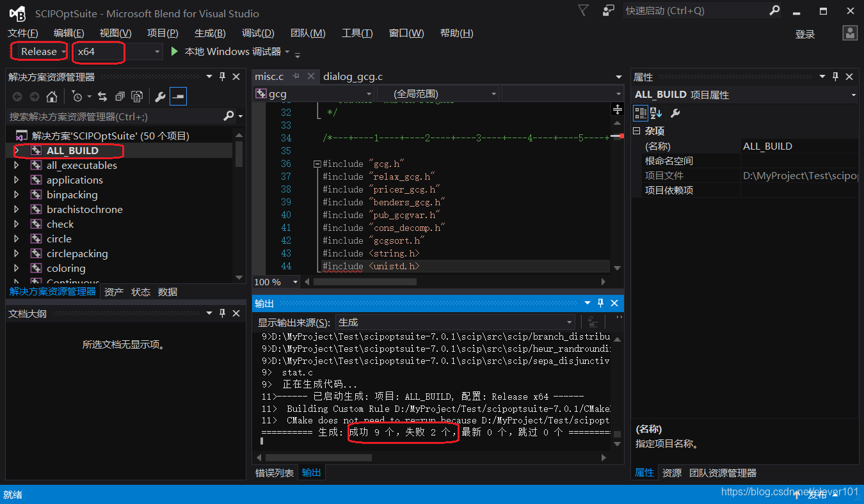Click the Home icon in Solution Explorer toolbar
The width and height of the screenshot is (864, 504).
[x=52, y=96]
